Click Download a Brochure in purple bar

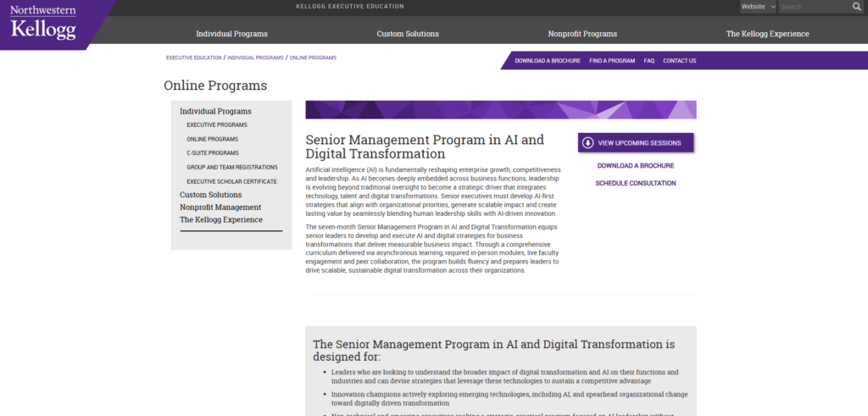548,61
